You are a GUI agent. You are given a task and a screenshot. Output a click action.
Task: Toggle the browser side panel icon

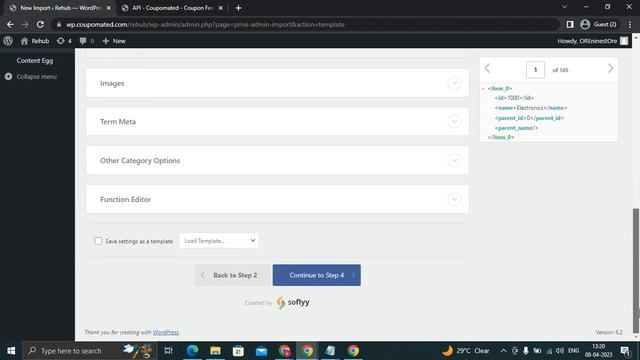coord(570,24)
